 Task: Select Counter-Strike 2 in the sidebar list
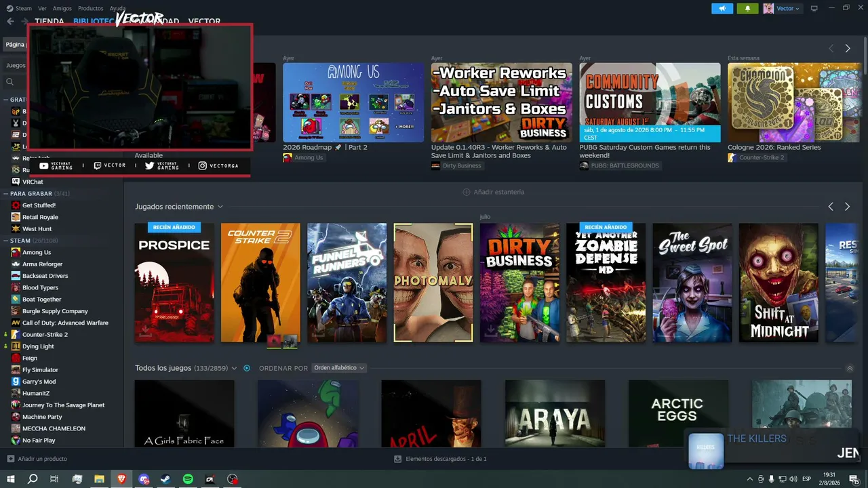[x=45, y=335]
